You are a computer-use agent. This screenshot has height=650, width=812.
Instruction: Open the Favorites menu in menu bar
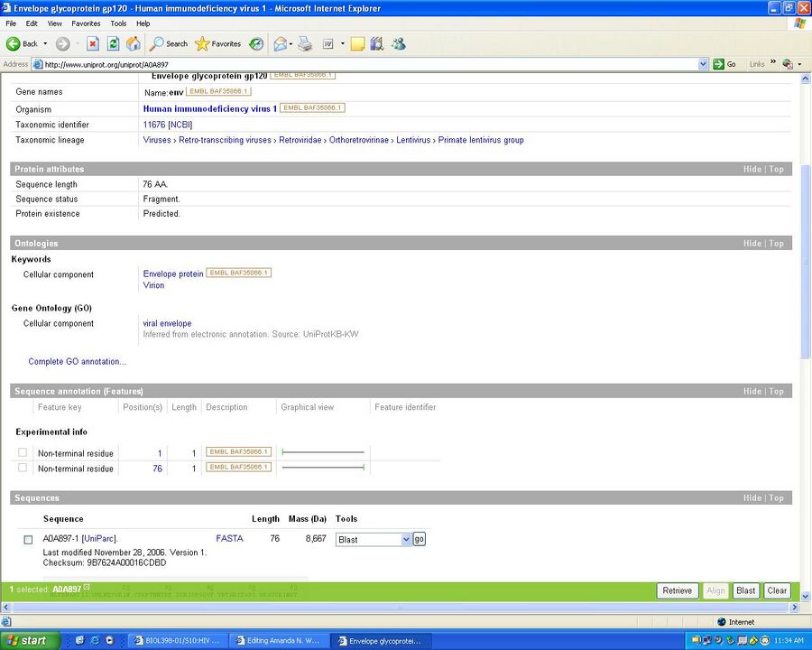click(86, 23)
